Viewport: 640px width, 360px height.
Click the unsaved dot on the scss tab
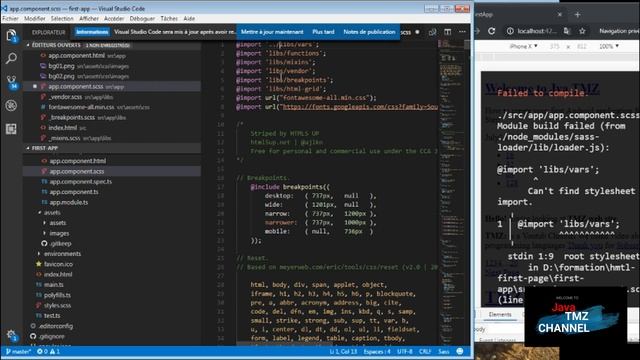pos(417,32)
